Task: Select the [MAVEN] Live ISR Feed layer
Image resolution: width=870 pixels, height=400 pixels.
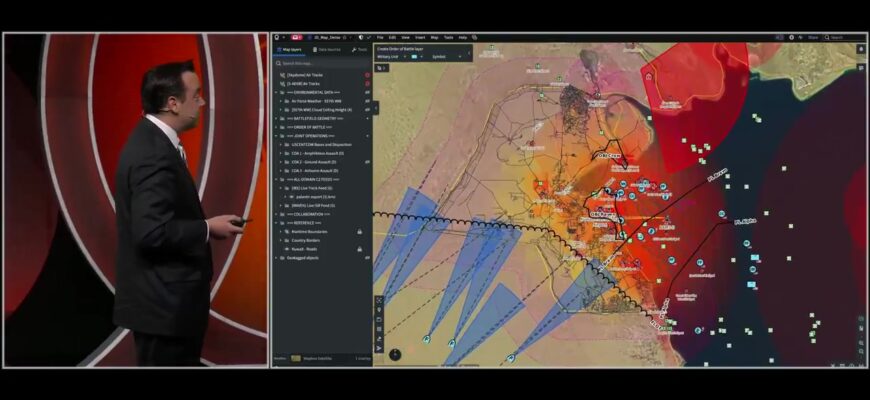Action: [313, 205]
